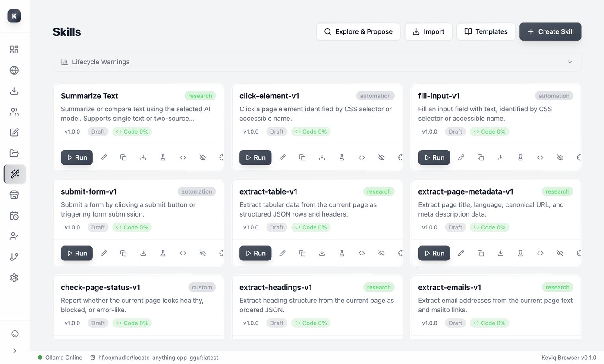
Task: Open the Templates button
Action: (486, 31)
